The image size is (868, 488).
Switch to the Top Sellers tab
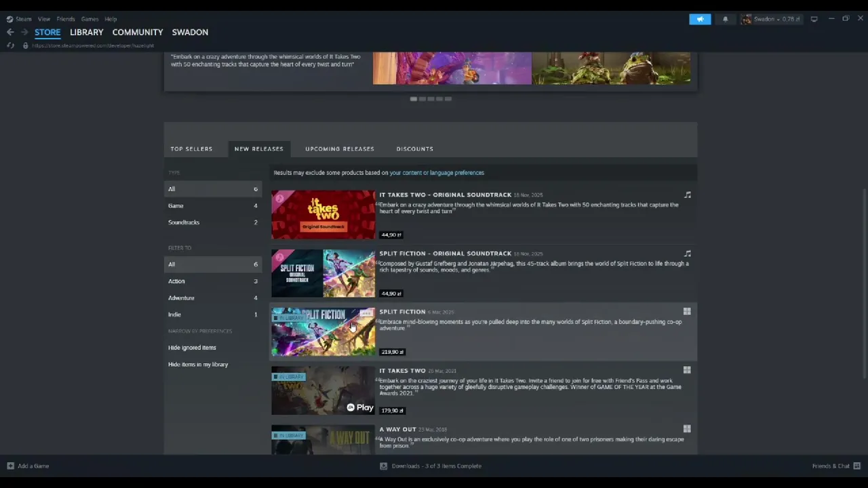[x=191, y=148]
